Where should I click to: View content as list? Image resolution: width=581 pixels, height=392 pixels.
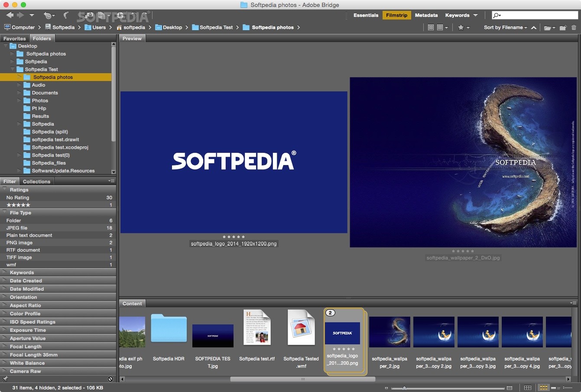[568, 388]
